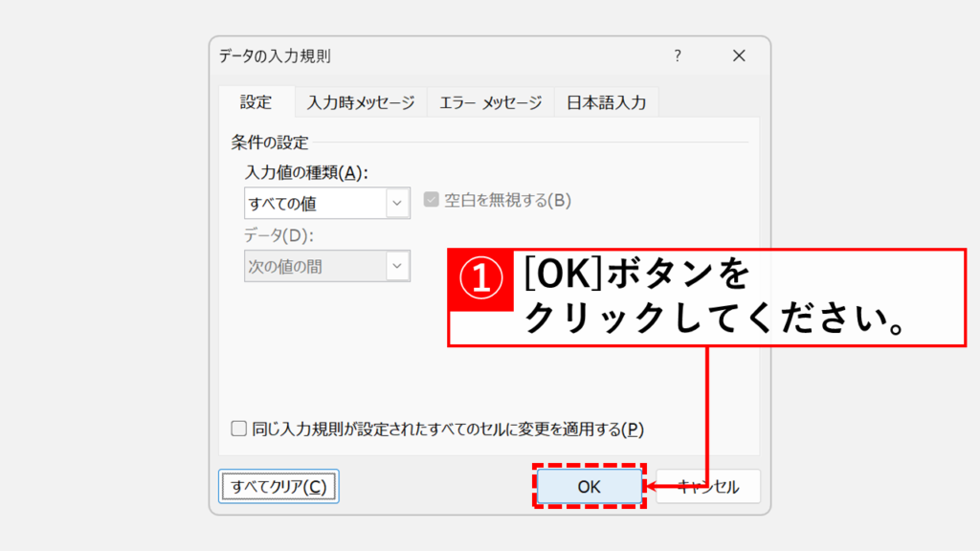Click the データ(D): label
The height and width of the screenshot is (551, 980).
(x=278, y=235)
